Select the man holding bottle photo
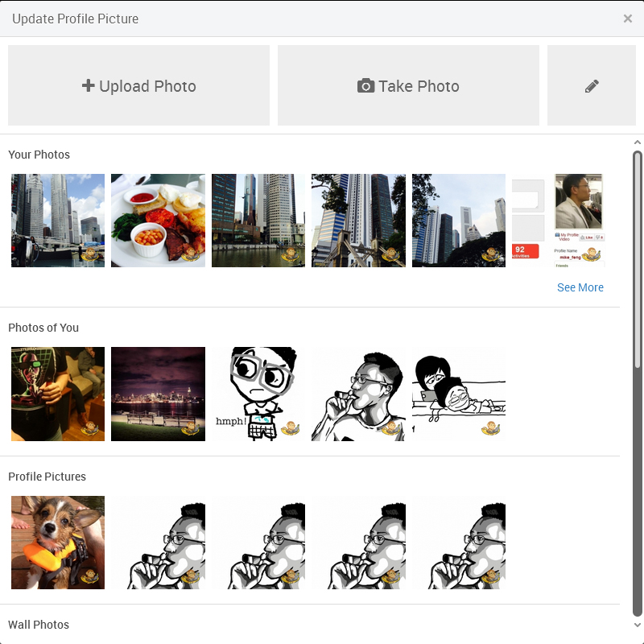 coord(58,394)
